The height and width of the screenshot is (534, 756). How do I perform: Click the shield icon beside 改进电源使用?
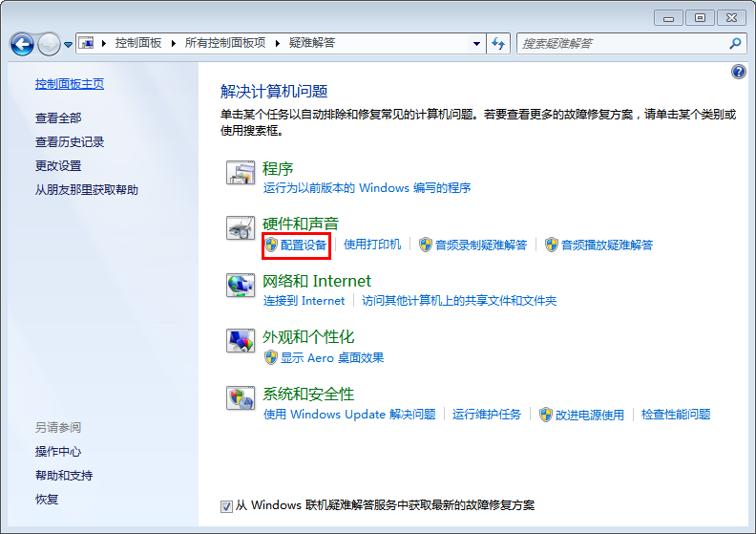tap(546, 415)
